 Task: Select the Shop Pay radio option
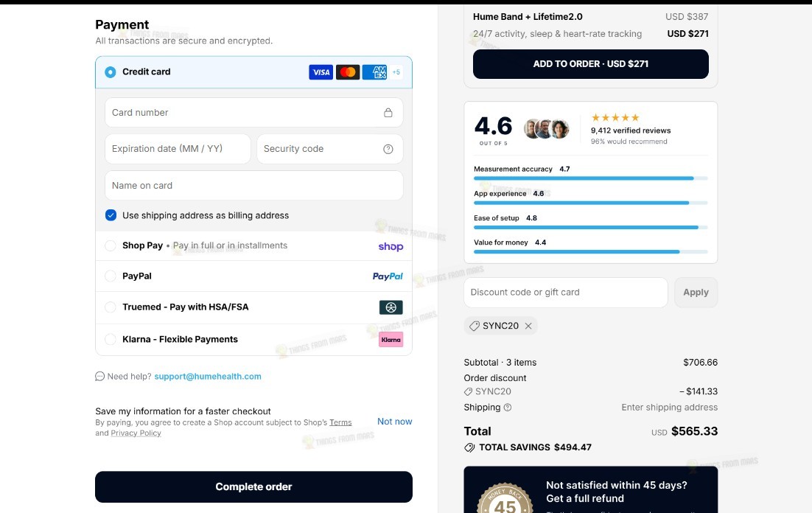tap(111, 245)
